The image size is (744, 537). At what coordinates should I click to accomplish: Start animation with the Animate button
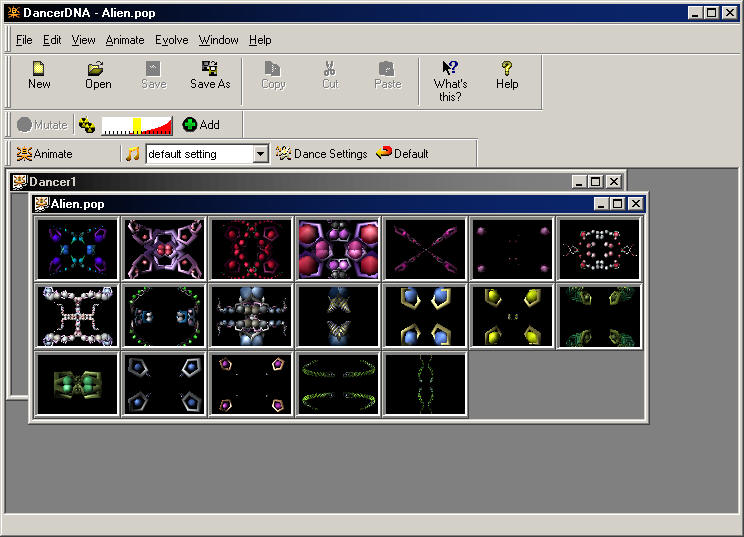point(44,154)
